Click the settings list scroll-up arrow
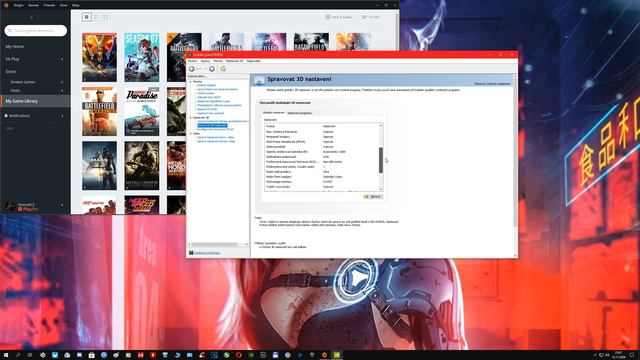This screenshot has width=640, height=360. coord(381,126)
